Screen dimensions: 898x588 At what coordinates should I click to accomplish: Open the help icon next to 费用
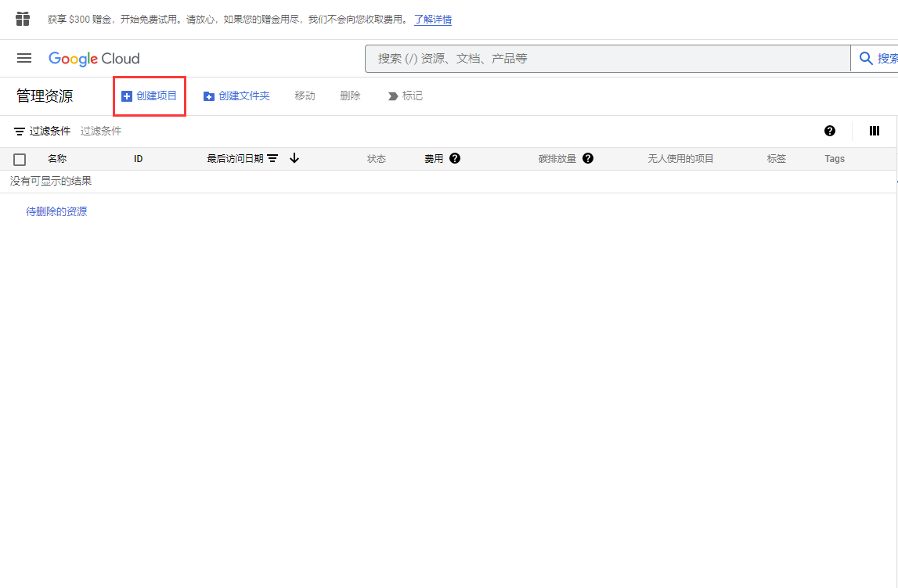pyautogui.click(x=455, y=158)
